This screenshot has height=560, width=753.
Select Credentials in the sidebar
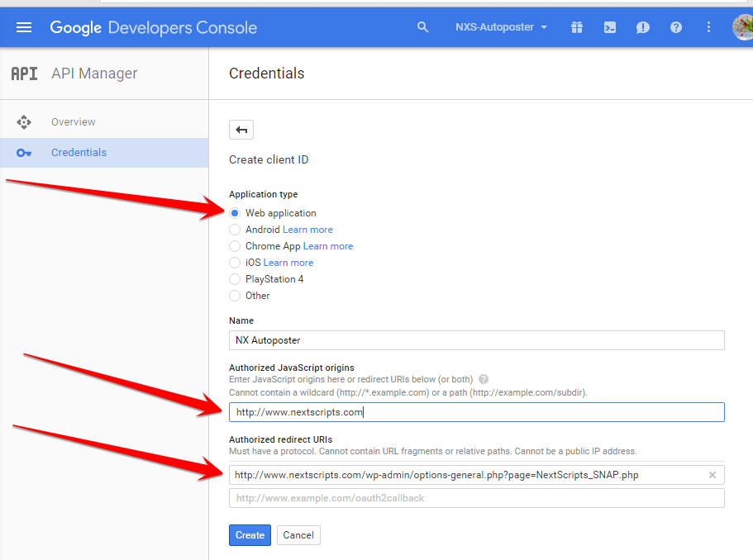coord(104,153)
